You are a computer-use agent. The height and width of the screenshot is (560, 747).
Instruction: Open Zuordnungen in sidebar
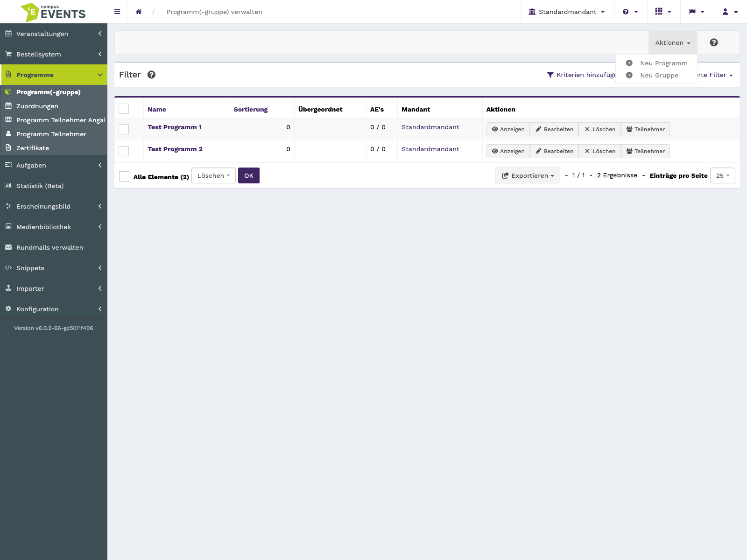click(54, 106)
